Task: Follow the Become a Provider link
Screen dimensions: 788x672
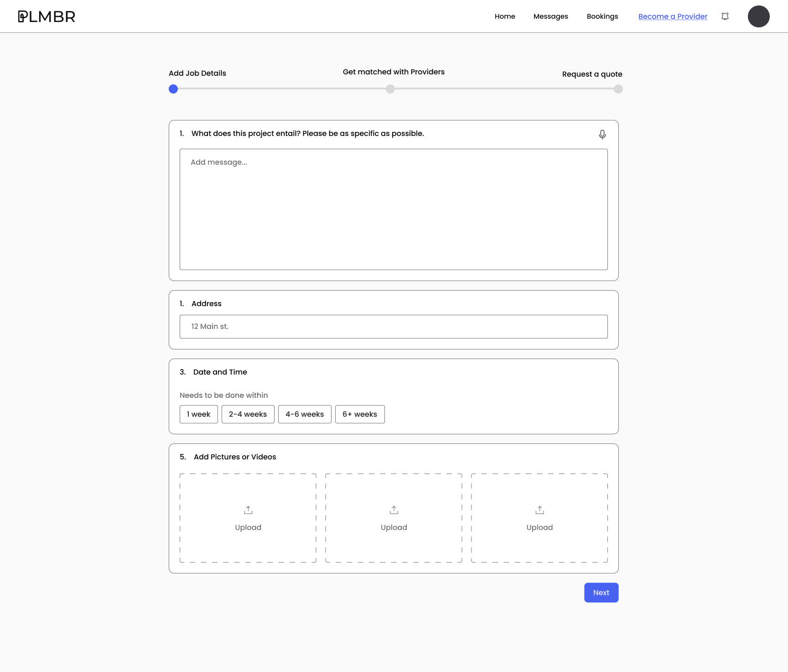Action: coord(673,16)
